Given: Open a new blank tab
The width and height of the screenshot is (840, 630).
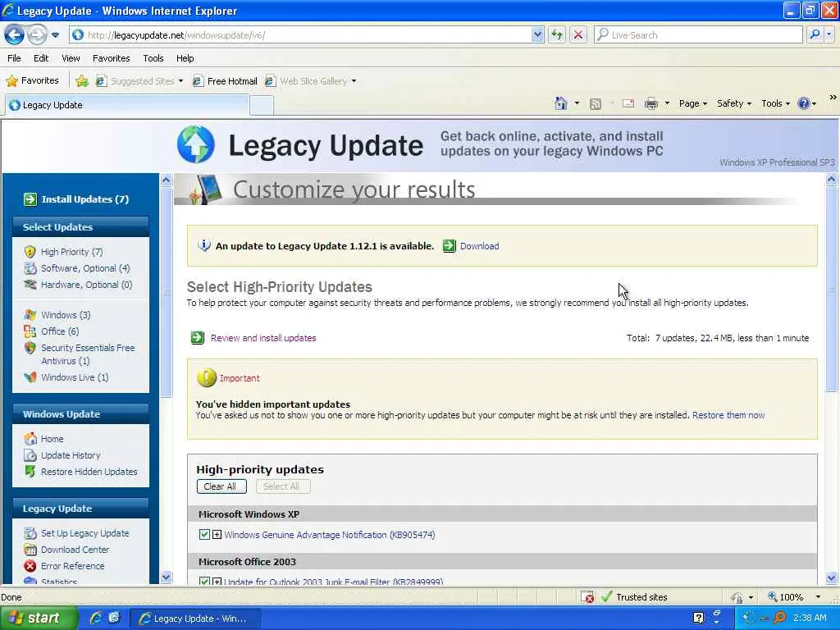Looking at the screenshot, I should coord(262,105).
